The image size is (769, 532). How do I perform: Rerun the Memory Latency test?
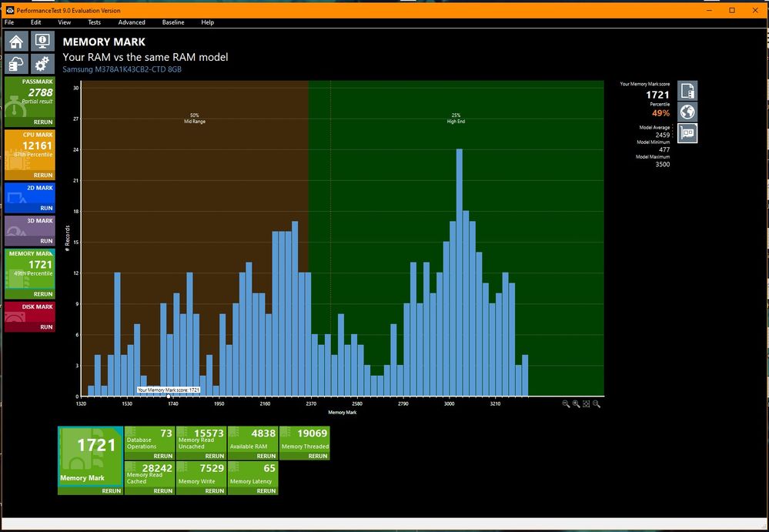coord(266,490)
